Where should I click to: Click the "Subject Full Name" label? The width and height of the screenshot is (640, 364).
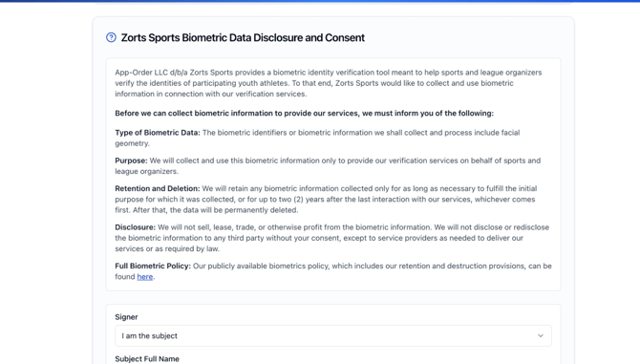coord(147,358)
